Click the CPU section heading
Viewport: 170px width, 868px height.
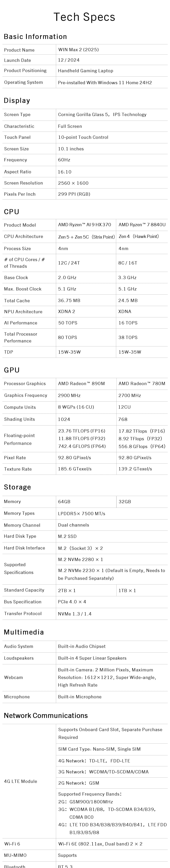click(x=11, y=212)
